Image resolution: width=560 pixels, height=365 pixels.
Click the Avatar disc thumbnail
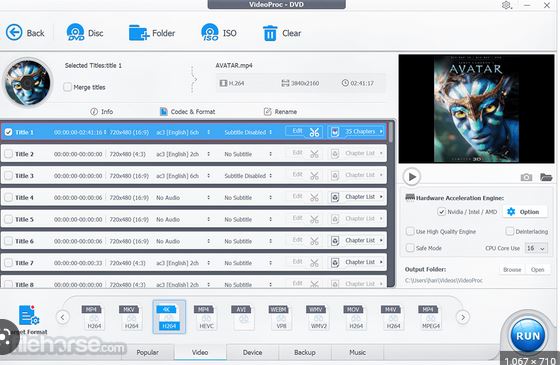28,82
